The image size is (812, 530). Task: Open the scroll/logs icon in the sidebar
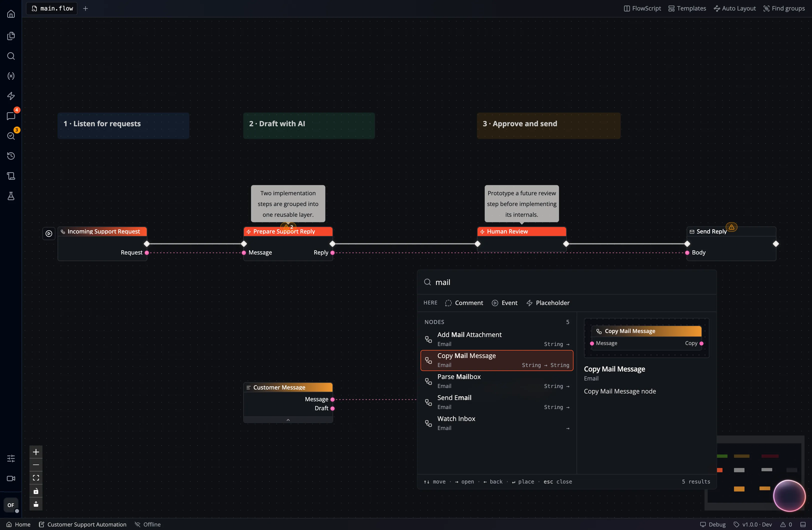11,176
